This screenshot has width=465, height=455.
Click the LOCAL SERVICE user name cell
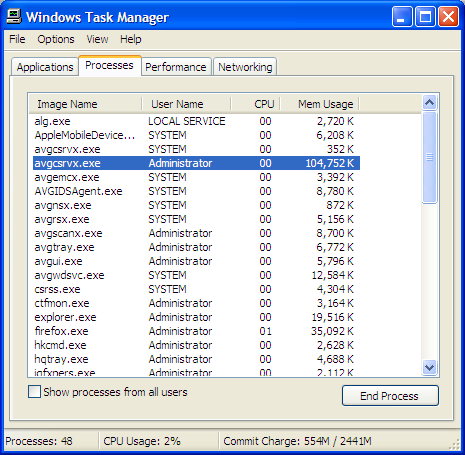[x=187, y=121]
